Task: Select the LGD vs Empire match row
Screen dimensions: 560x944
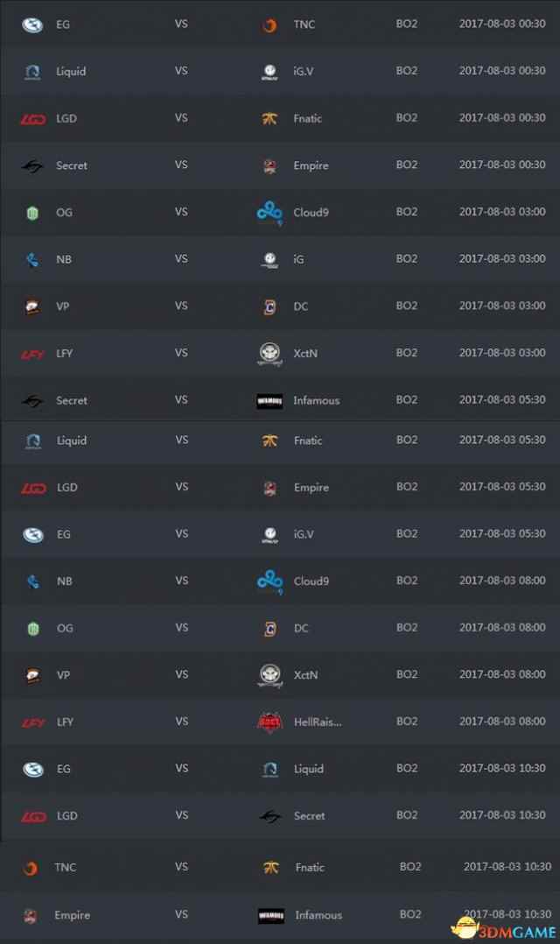Action: tap(280, 488)
